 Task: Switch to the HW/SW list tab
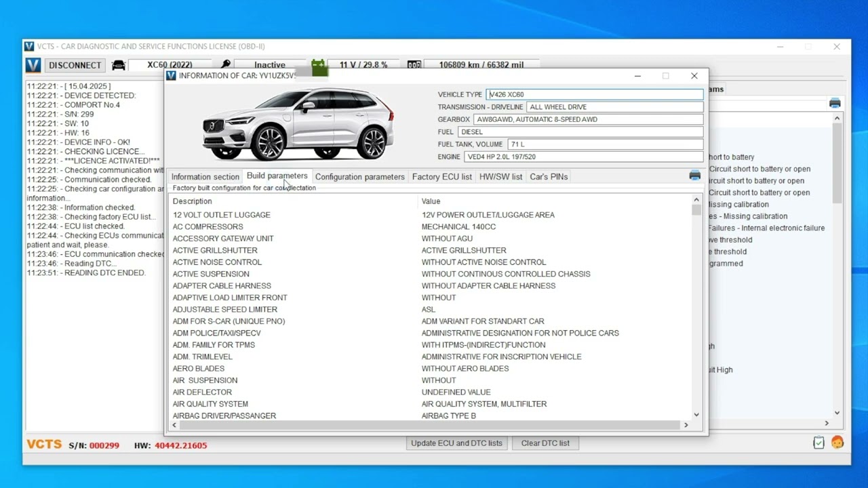pos(500,177)
